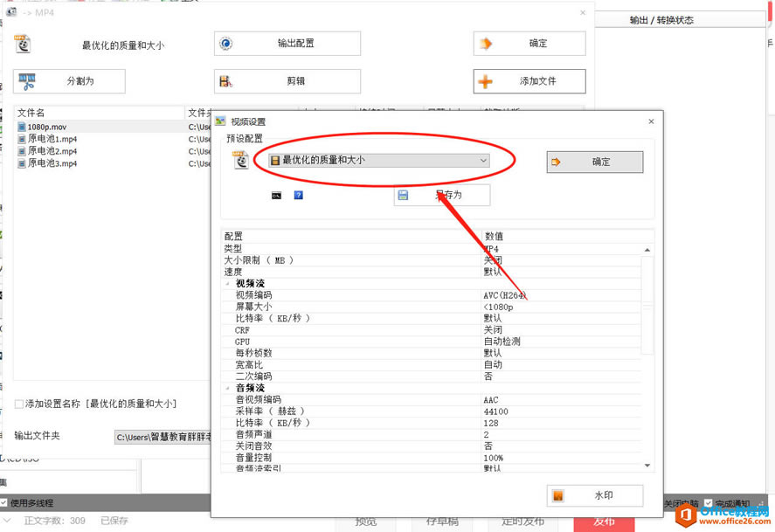Open the command line icon under preset
Image resolution: width=775 pixels, height=532 pixels.
(x=276, y=196)
